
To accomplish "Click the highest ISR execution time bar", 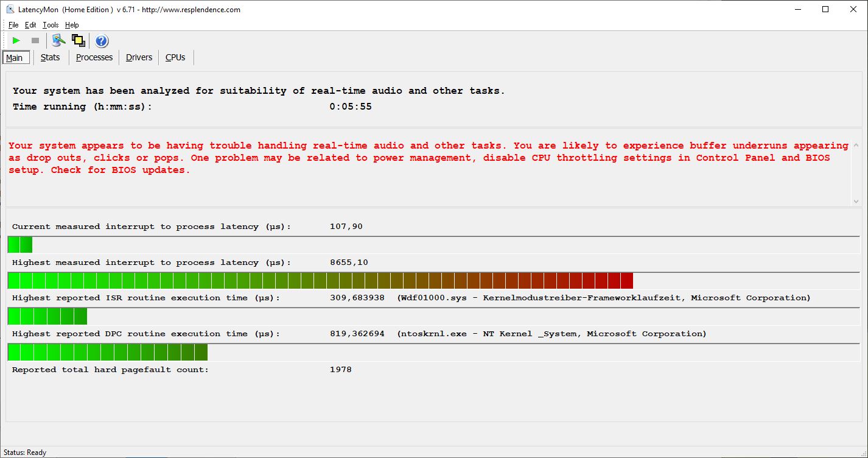I will click(x=433, y=316).
